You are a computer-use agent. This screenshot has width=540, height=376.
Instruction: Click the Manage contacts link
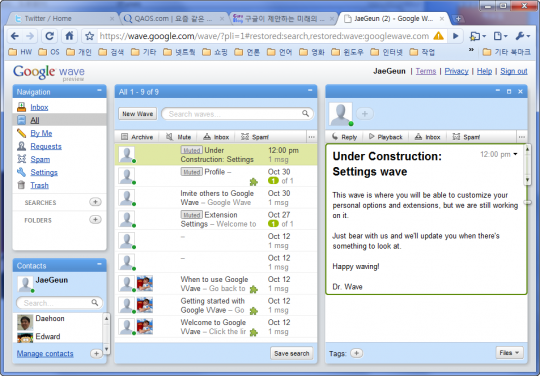tap(45, 354)
